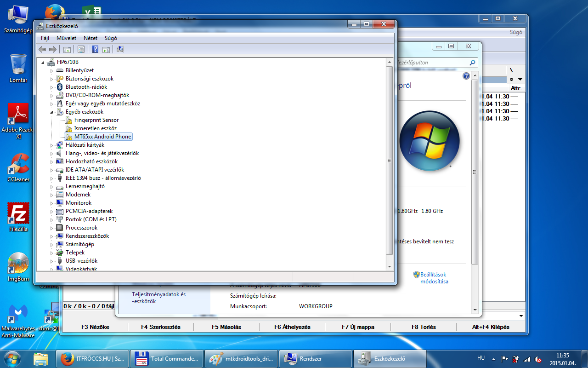Select the Processzorok tree item
588x368 pixels.
point(81,228)
